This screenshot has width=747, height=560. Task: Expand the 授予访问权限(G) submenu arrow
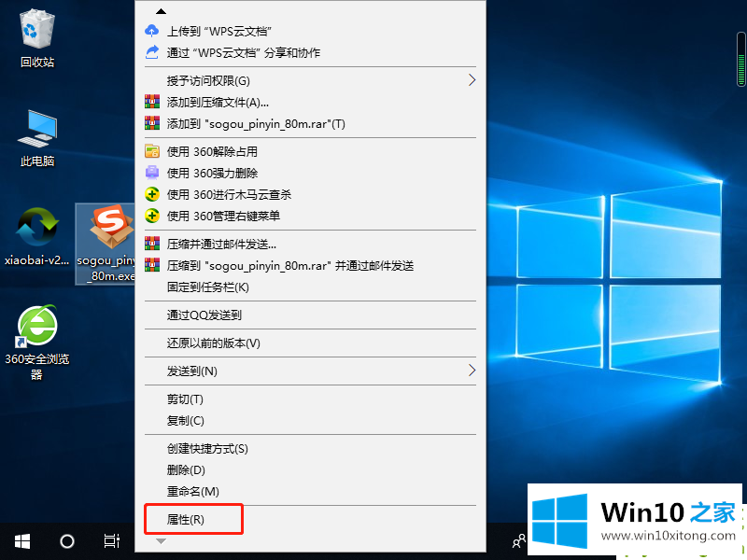[x=472, y=80]
